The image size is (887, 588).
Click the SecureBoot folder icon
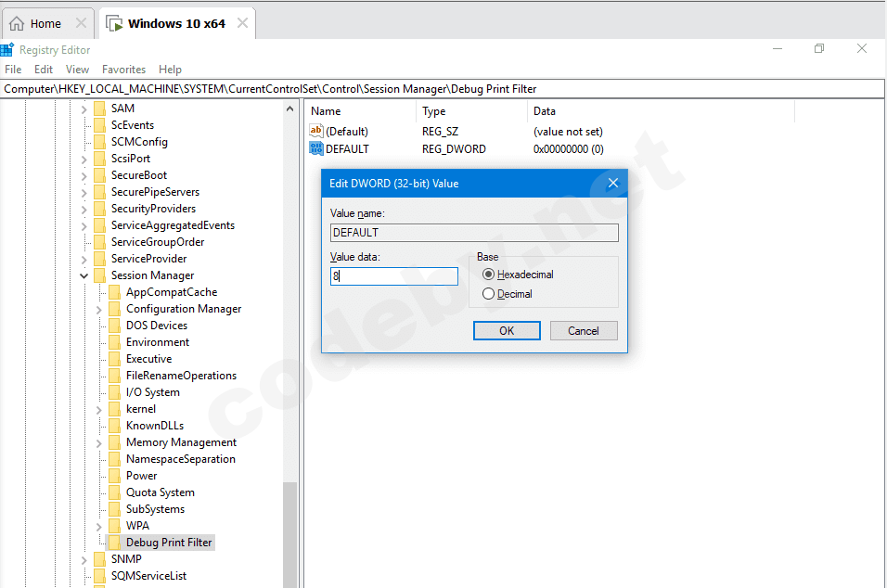click(99, 175)
